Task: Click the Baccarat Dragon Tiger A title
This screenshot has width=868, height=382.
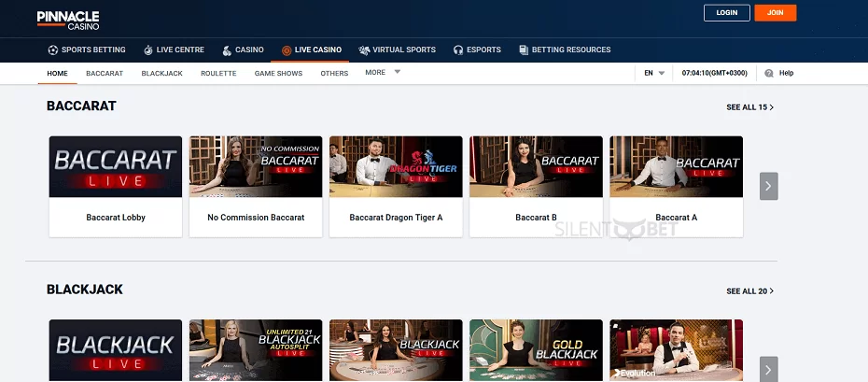Action: (396, 218)
